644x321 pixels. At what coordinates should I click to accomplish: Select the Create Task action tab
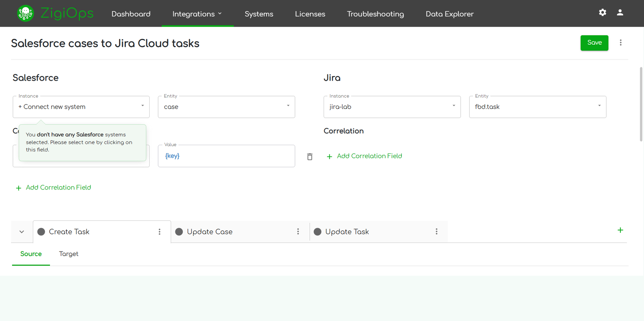[x=102, y=232]
